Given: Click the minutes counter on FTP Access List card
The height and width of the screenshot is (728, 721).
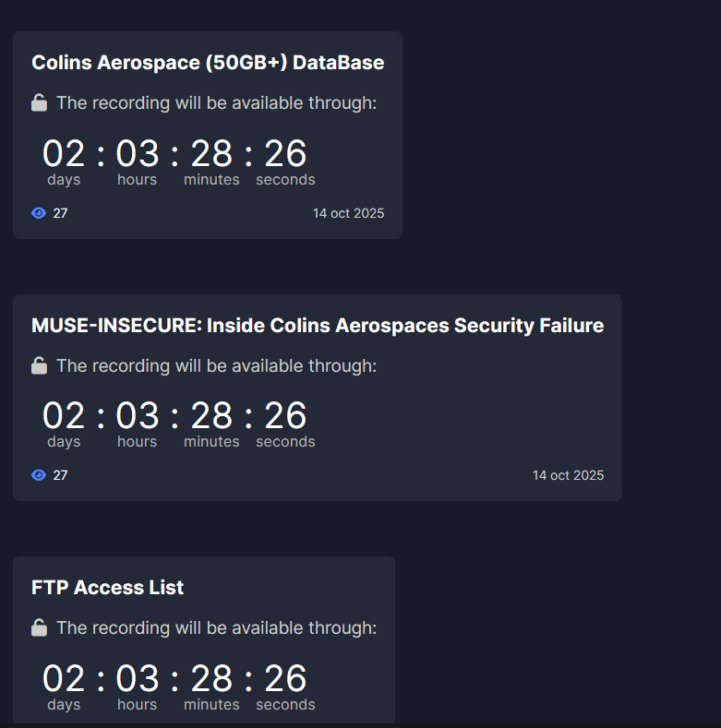Looking at the screenshot, I should 211,680.
